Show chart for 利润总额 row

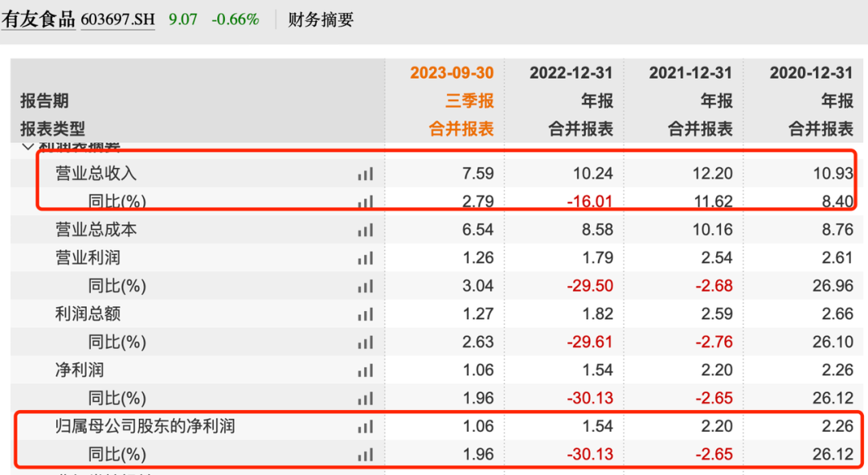pyautogui.click(x=366, y=314)
